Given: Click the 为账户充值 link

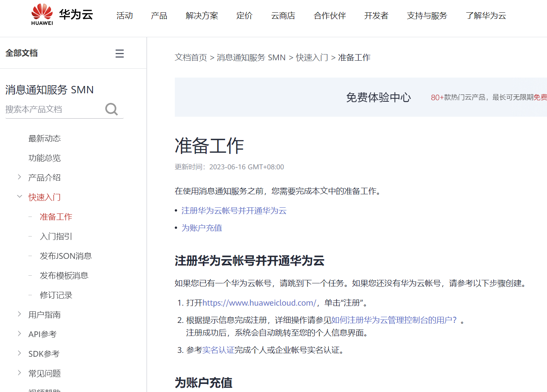Looking at the screenshot, I should point(201,228).
